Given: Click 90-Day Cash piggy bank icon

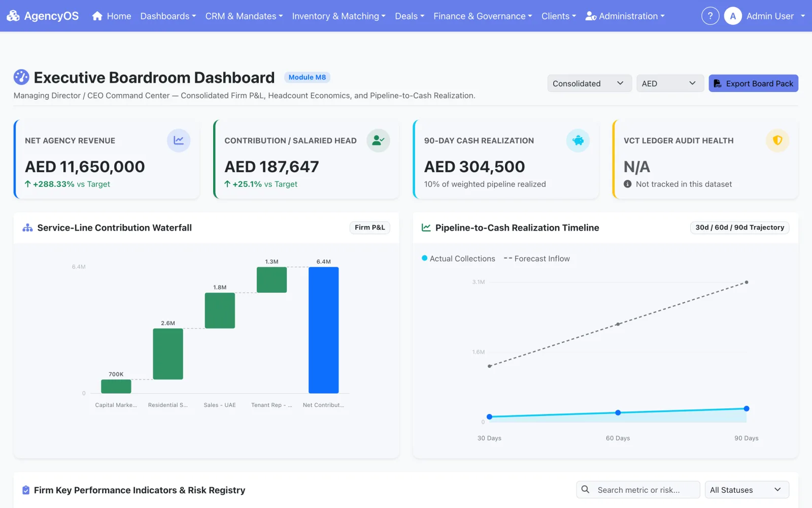Looking at the screenshot, I should tap(578, 140).
